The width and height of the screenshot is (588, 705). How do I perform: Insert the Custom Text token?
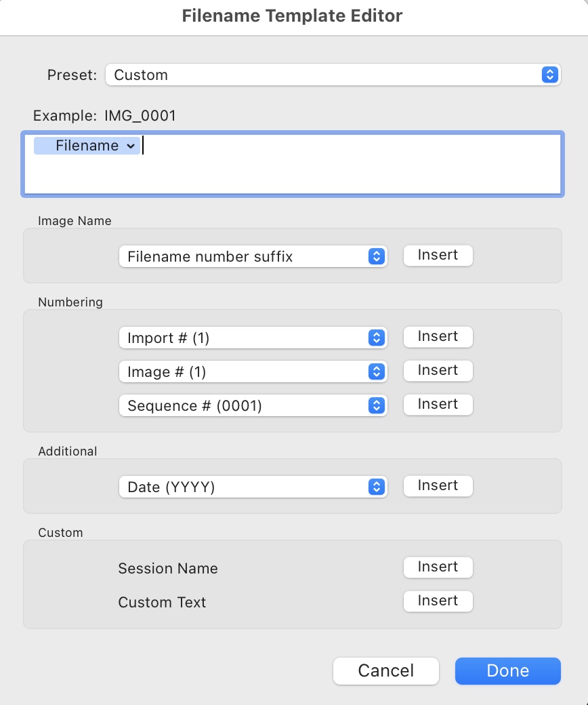point(438,601)
